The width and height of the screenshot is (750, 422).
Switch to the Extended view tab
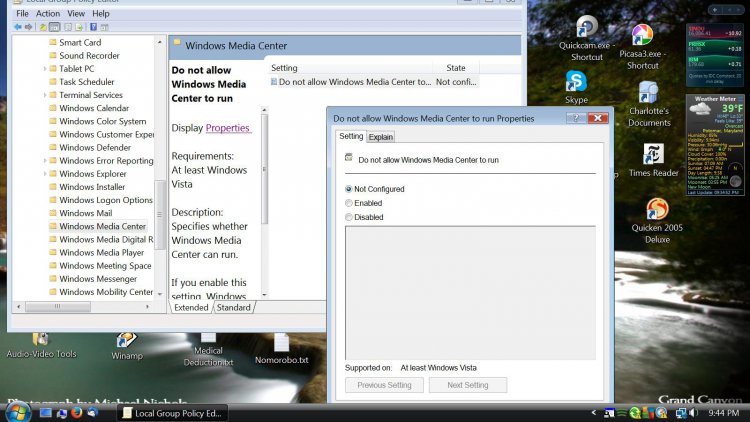(x=191, y=308)
